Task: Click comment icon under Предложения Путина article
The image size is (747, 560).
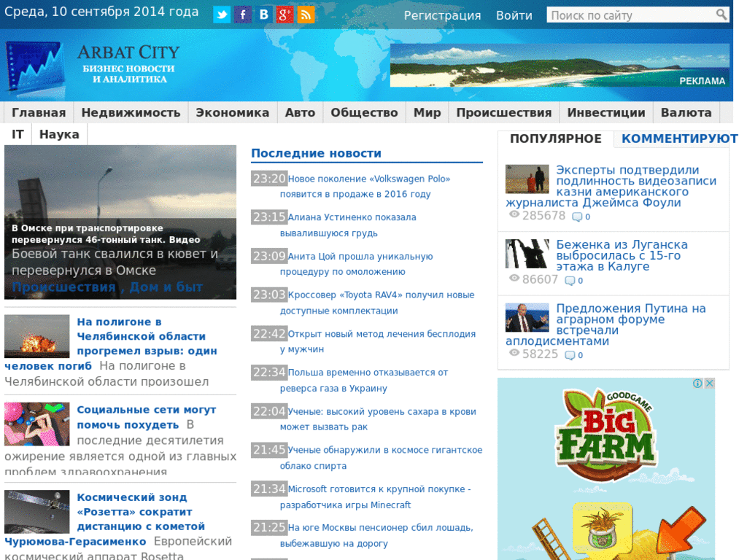Action: (x=570, y=355)
